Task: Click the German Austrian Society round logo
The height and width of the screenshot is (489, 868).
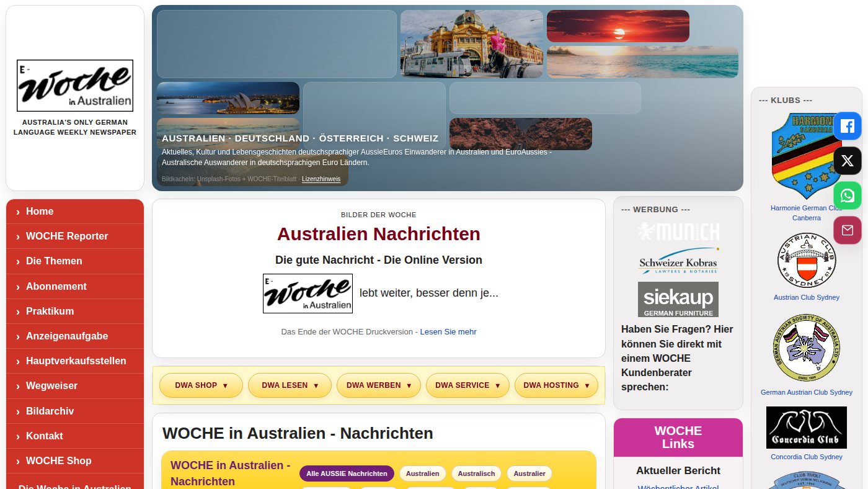Action: tap(807, 348)
